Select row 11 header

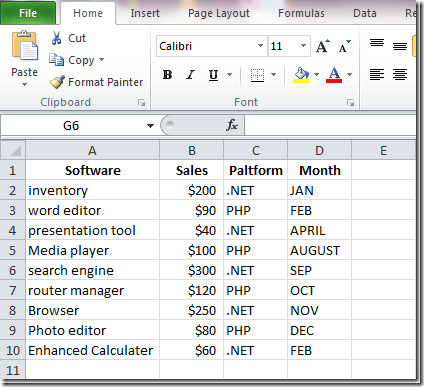click(x=13, y=370)
